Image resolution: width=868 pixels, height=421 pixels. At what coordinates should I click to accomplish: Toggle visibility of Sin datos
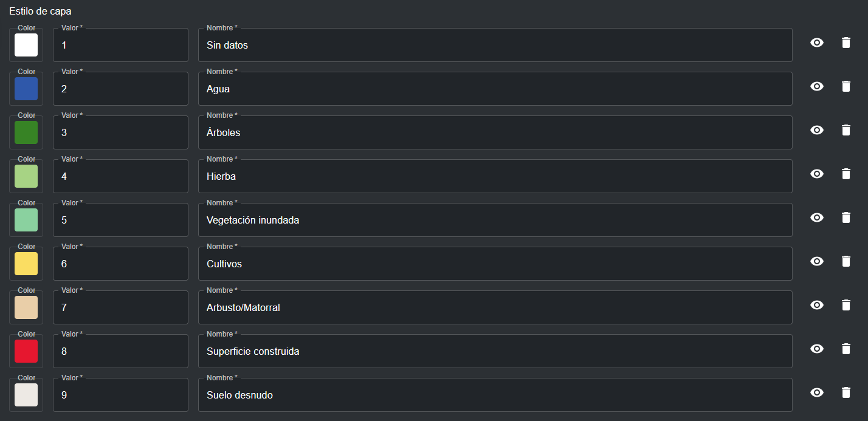pos(817,43)
